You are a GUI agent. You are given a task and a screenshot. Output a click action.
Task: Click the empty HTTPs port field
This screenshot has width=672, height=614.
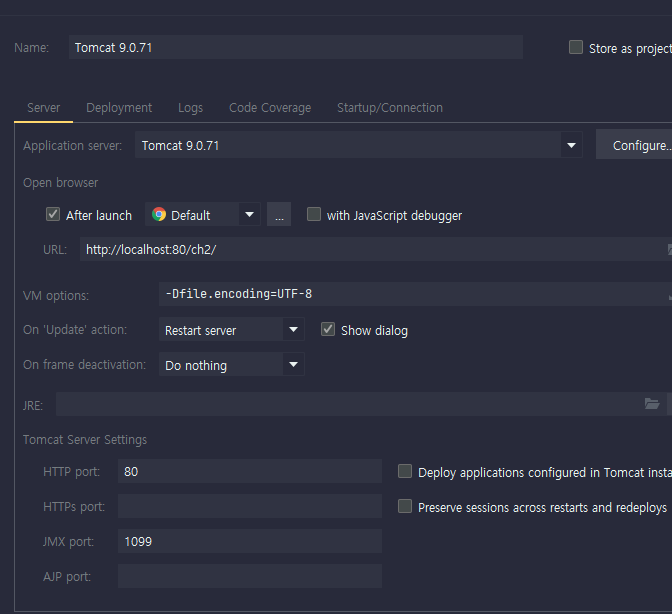[x=250, y=506]
